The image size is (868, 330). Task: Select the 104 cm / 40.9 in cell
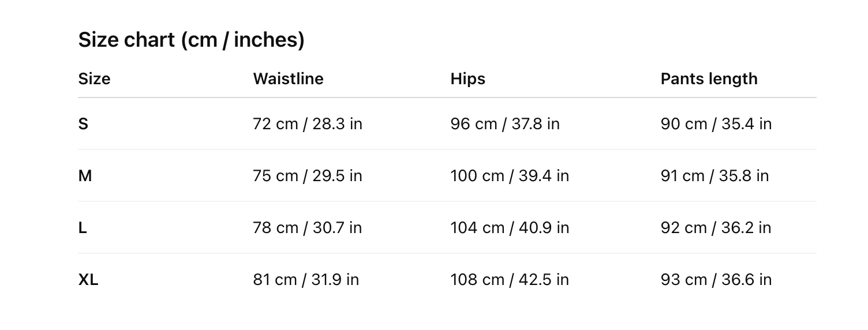510,228
